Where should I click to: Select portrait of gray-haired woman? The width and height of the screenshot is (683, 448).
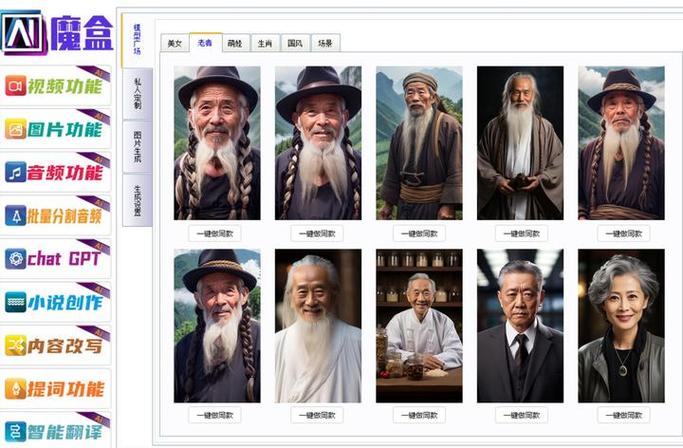click(621, 326)
